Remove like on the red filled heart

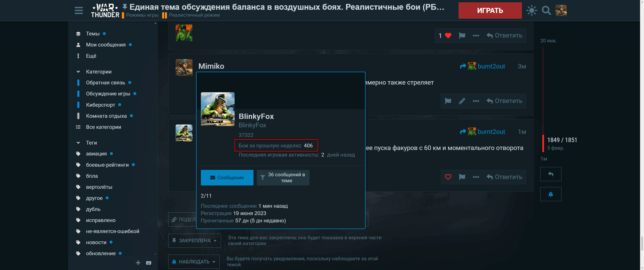click(448, 36)
